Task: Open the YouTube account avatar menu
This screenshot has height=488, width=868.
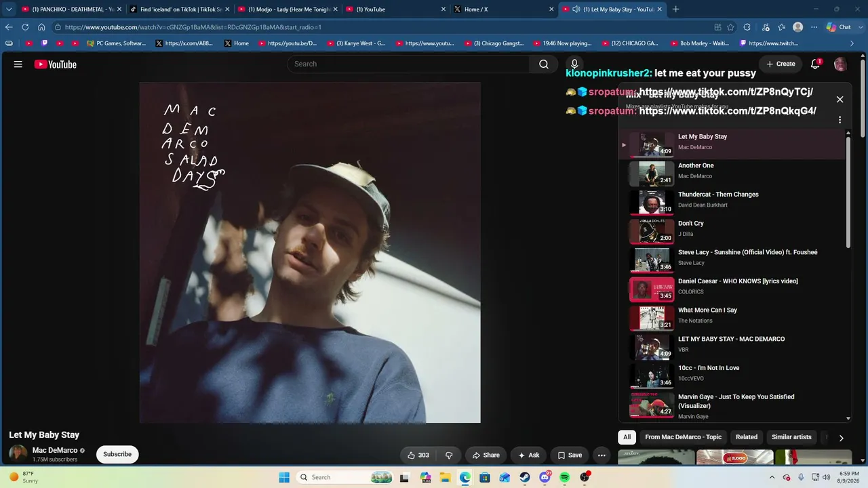Action: click(840, 64)
